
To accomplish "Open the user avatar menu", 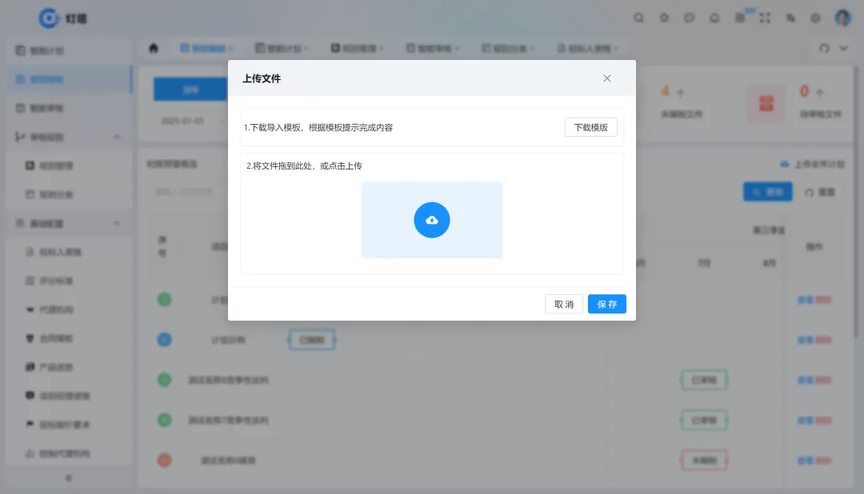I will coord(843,18).
